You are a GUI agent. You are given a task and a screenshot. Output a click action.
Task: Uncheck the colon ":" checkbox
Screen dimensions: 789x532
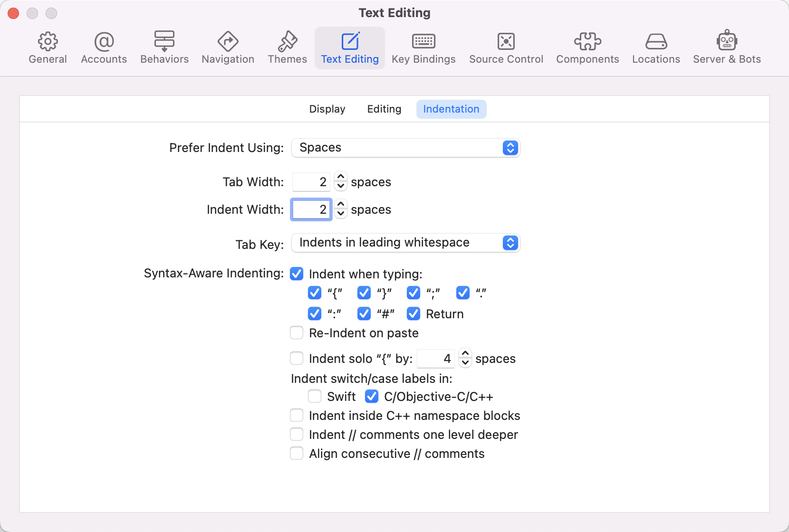click(315, 313)
